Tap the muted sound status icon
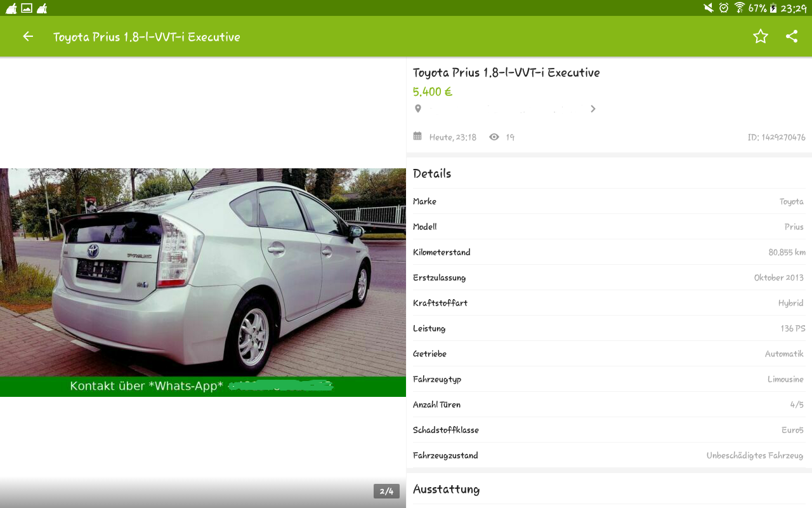Image resolution: width=812 pixels, height=508 pixels. 709,8
